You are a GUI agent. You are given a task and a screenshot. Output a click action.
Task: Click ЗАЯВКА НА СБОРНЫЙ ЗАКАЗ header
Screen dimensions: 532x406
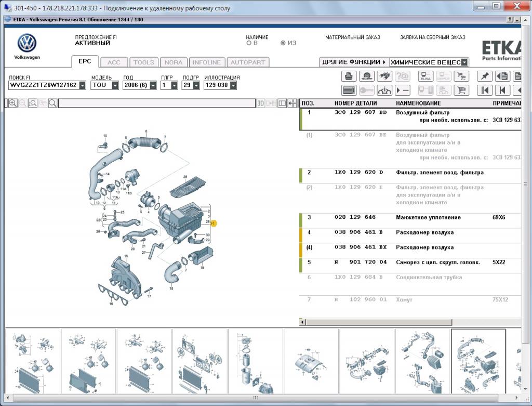(x=433, y=37)
